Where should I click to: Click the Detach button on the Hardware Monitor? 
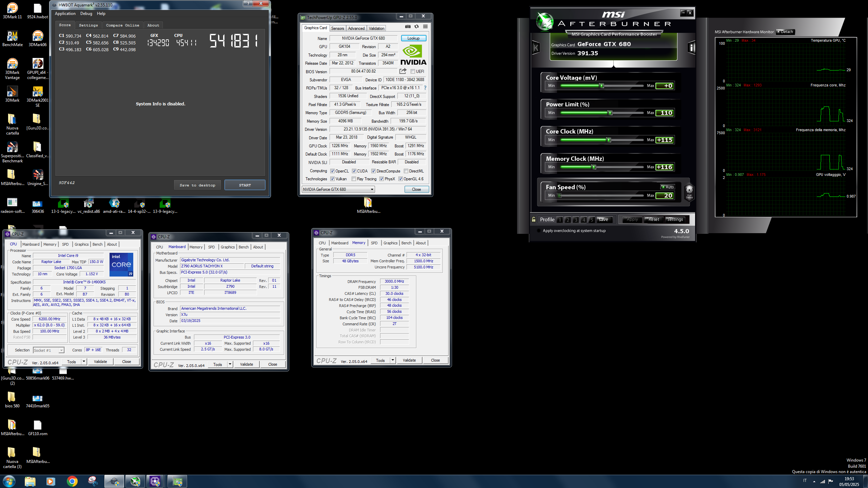pos(785,32)
